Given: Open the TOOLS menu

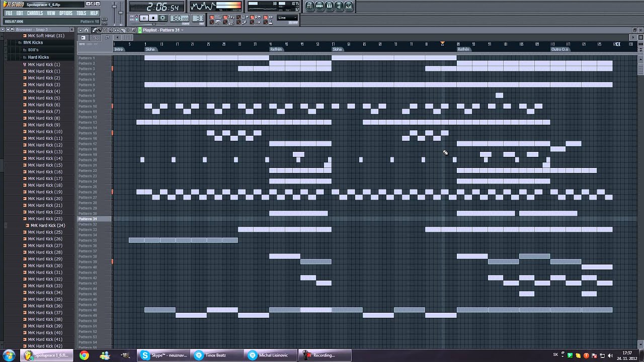Looking at the screenshot, I should [x=82, y=13].
